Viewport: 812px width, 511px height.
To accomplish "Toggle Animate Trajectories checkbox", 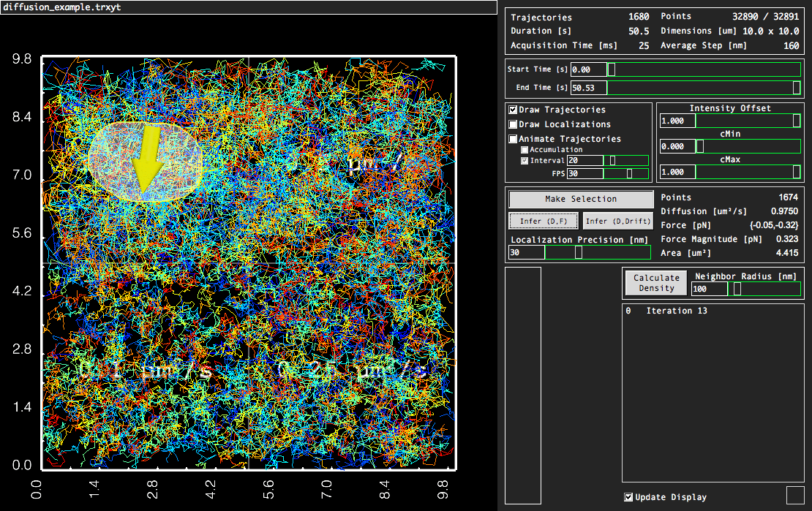I will 514,139.
